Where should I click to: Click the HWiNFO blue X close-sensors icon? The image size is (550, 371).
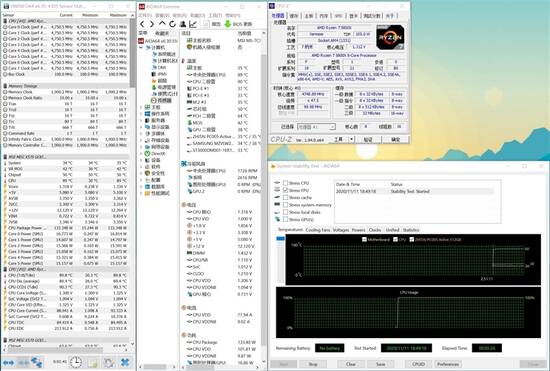pos(125,362)
